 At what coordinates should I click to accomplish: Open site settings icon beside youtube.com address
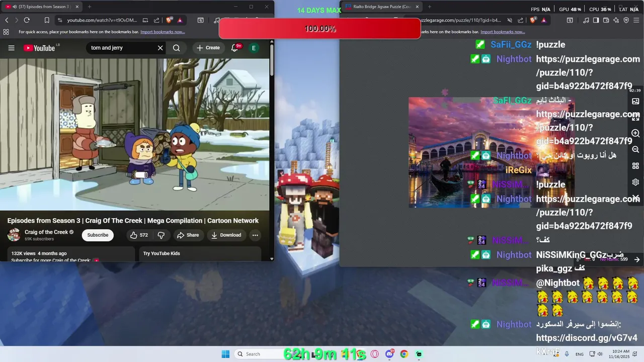tap(60, 20)
